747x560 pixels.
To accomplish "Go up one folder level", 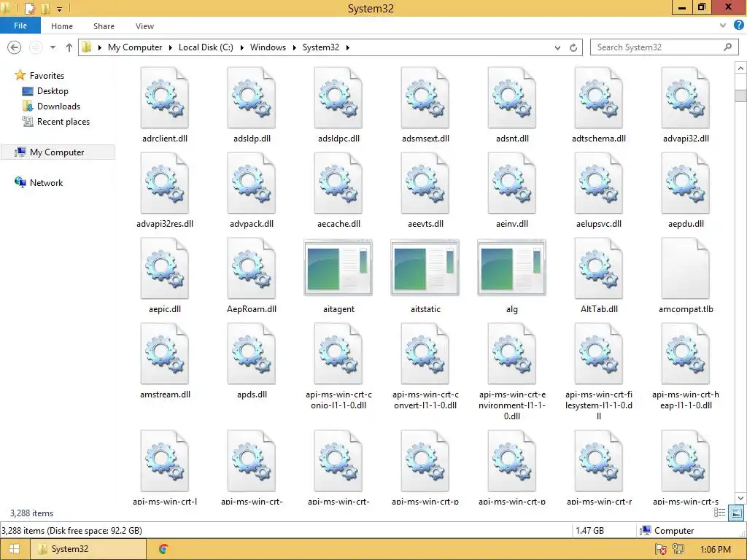I will [69, 47].
